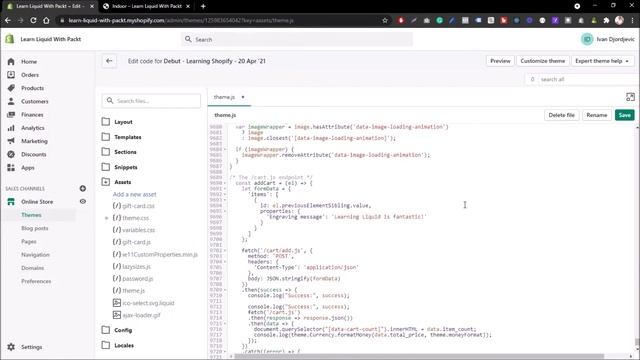Open the browser extensions puzzle icon

606,20
